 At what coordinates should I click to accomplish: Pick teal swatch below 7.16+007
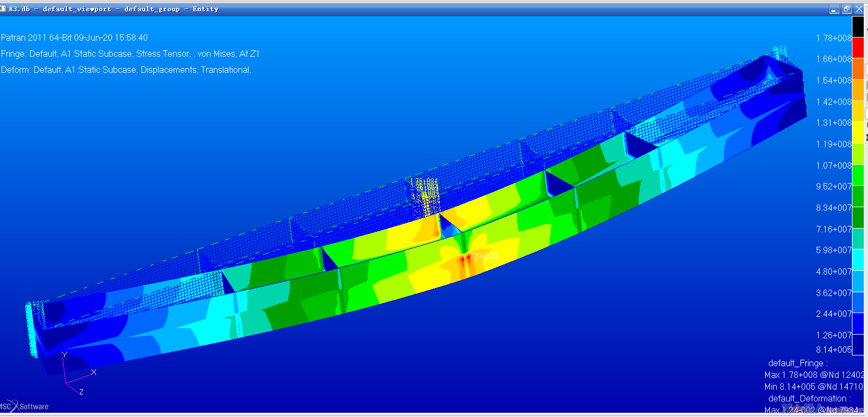858,239
